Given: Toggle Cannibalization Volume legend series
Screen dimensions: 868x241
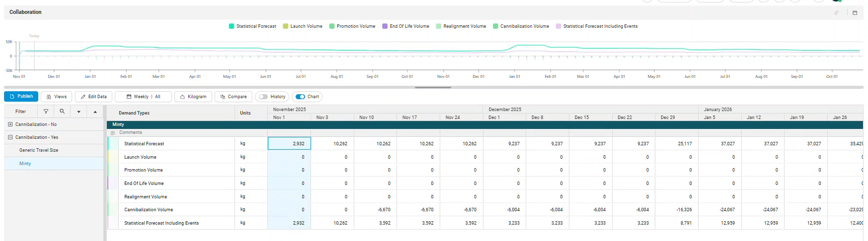Looking at the screenshot, I should pos(521,26).
